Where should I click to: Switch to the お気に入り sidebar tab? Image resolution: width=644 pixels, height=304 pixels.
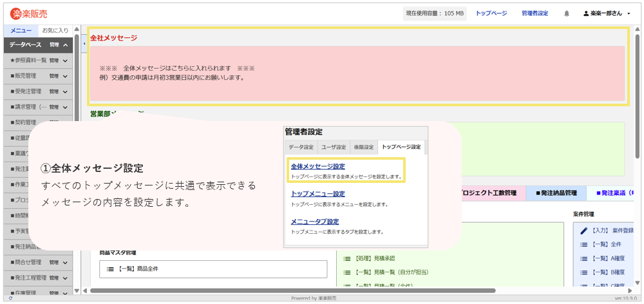[55, 30]
